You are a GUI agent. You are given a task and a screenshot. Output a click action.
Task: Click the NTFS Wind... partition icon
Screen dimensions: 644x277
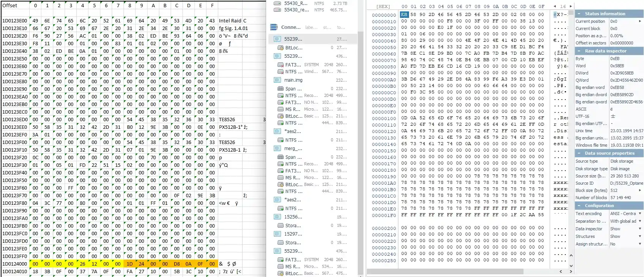(281, 71)
